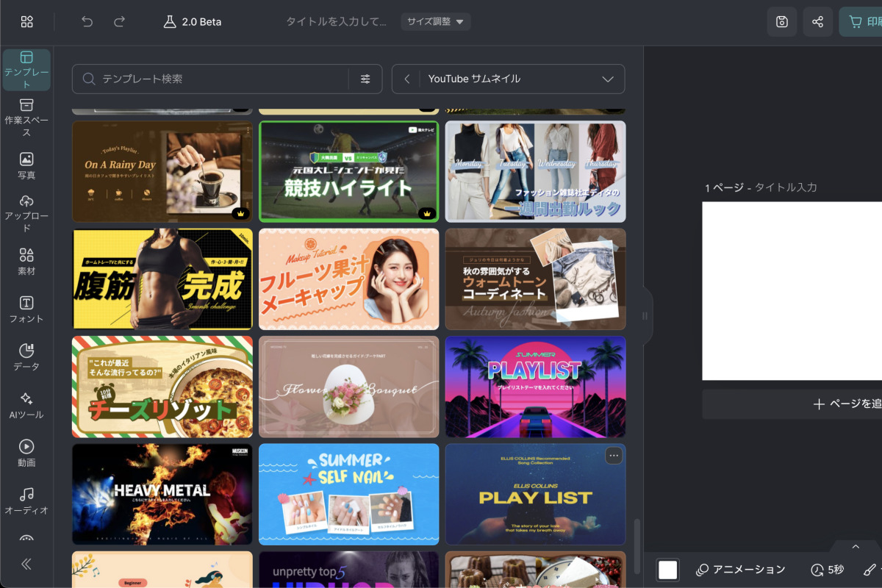Select the テンプレート sidebar tab
882x588 pixels.
click(26, 62)
